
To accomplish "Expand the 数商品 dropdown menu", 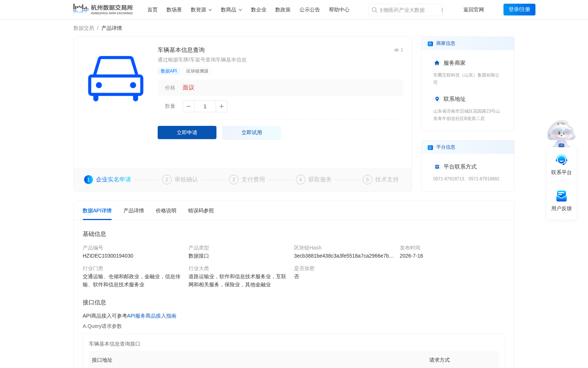I will click(231, 10).
